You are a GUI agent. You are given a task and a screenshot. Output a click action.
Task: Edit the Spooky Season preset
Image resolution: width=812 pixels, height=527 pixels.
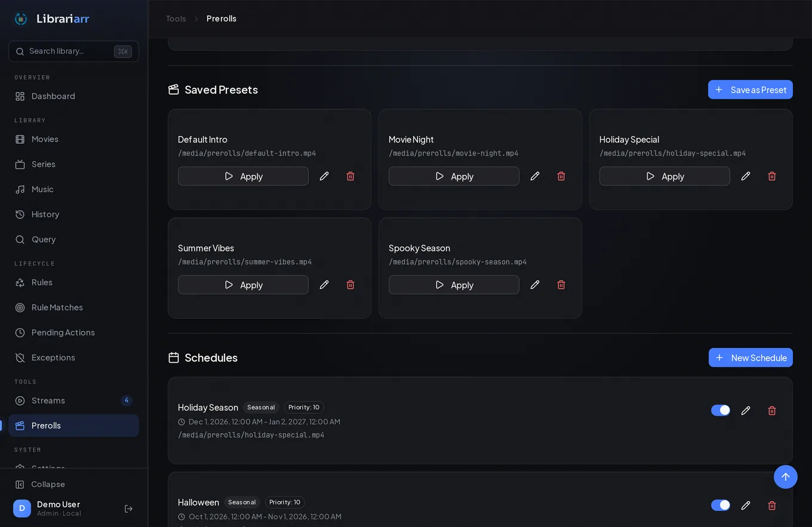pos(535,285)
